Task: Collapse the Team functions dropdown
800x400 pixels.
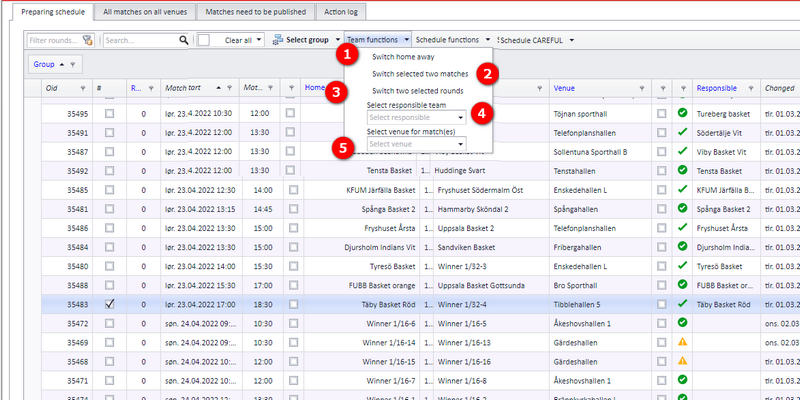Action: 407,40
